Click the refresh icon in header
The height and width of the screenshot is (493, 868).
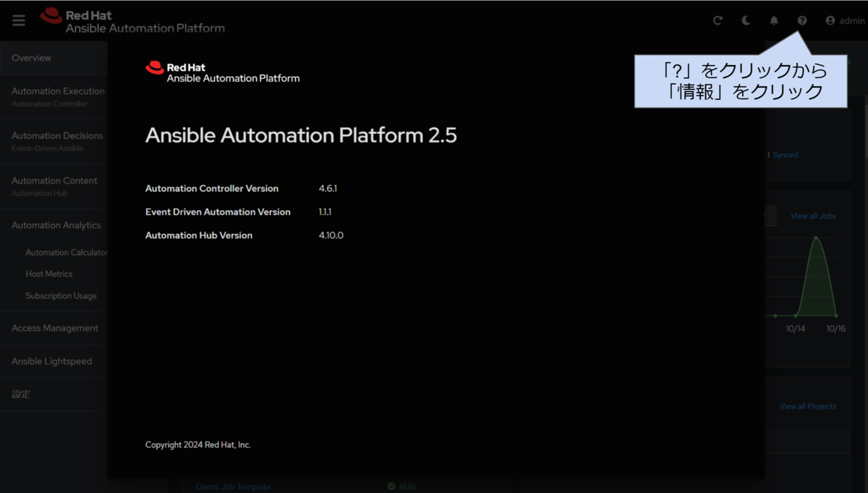[718, 20]
